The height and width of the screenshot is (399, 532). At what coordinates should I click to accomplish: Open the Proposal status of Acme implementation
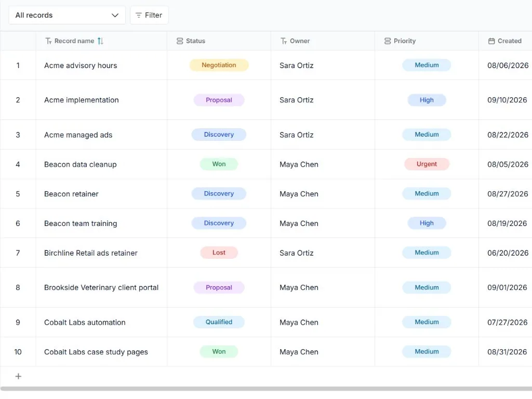pos(219,100)
